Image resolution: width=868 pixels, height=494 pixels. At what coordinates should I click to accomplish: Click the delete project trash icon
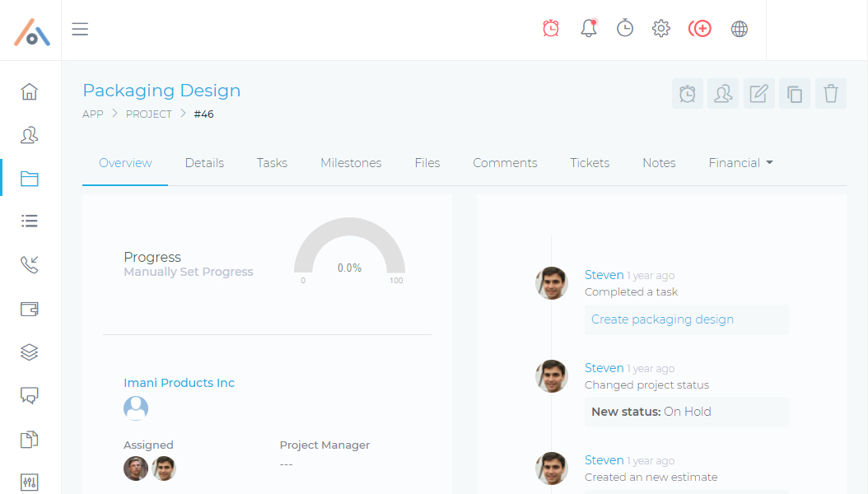pyautogui.click(x=831, y=94)
